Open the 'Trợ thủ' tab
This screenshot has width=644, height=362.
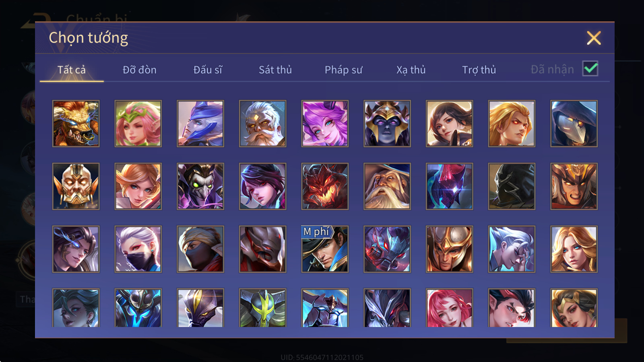(x=479, y=70)
